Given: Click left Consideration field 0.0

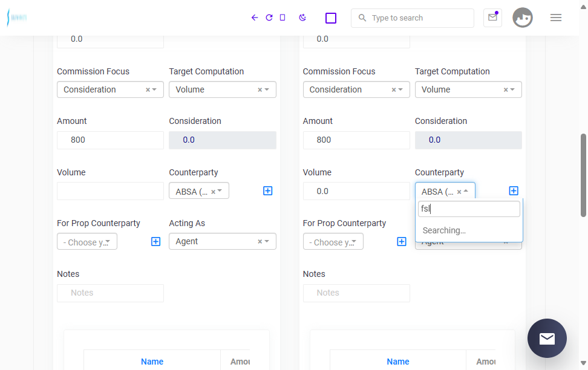Looking at the screenshot, I should 223,140.
